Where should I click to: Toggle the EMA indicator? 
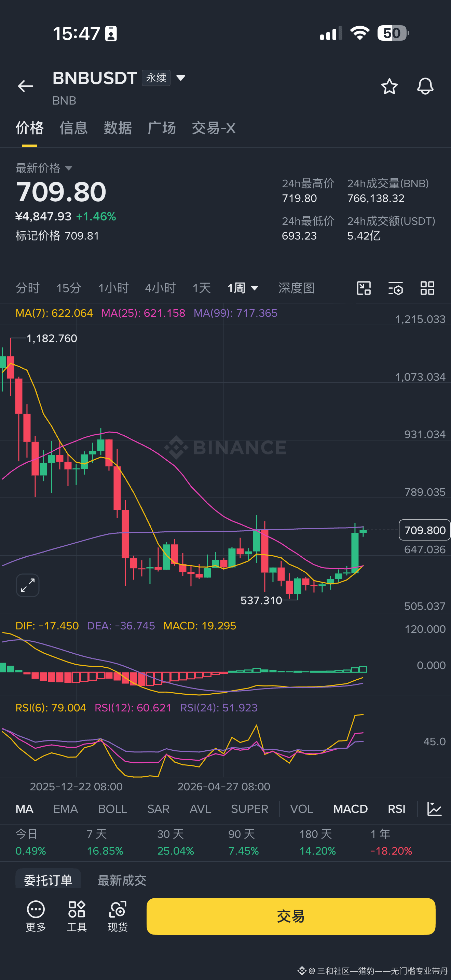tap(65, 809)
